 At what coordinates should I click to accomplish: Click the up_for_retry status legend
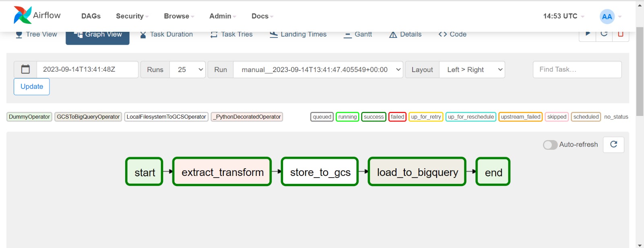(426, 117)
